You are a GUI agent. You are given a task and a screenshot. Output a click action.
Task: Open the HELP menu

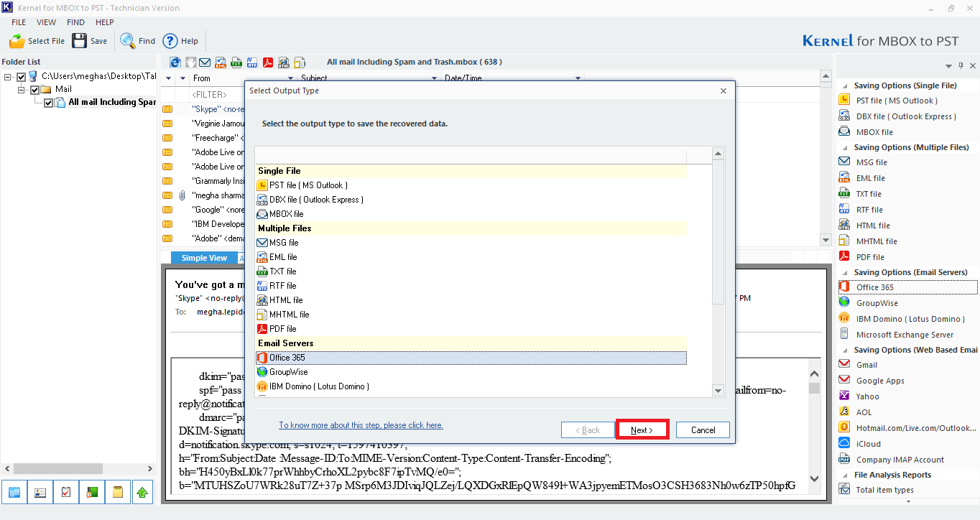click(105, 22)
